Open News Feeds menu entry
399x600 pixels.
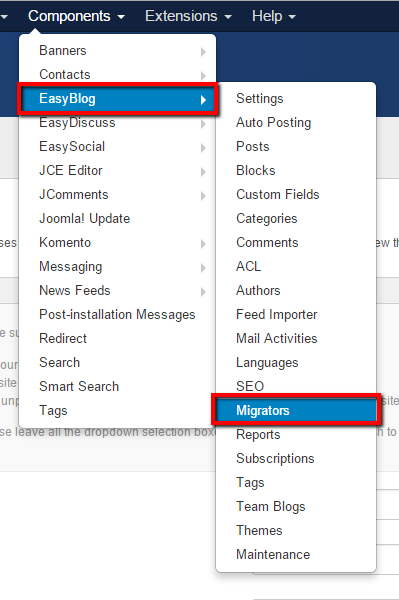(x=117, y=291)
